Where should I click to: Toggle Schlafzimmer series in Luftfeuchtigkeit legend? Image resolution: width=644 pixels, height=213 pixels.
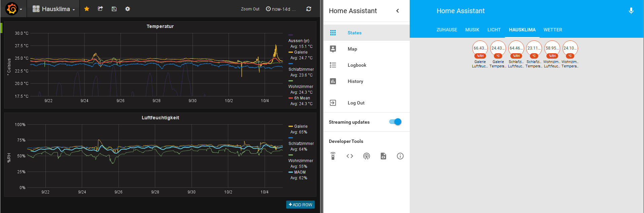point(301,144)
